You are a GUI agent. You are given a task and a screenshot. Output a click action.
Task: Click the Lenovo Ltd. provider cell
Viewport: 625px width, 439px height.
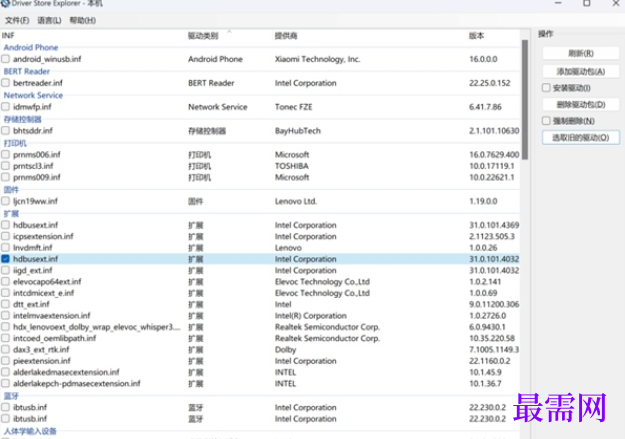296,201
